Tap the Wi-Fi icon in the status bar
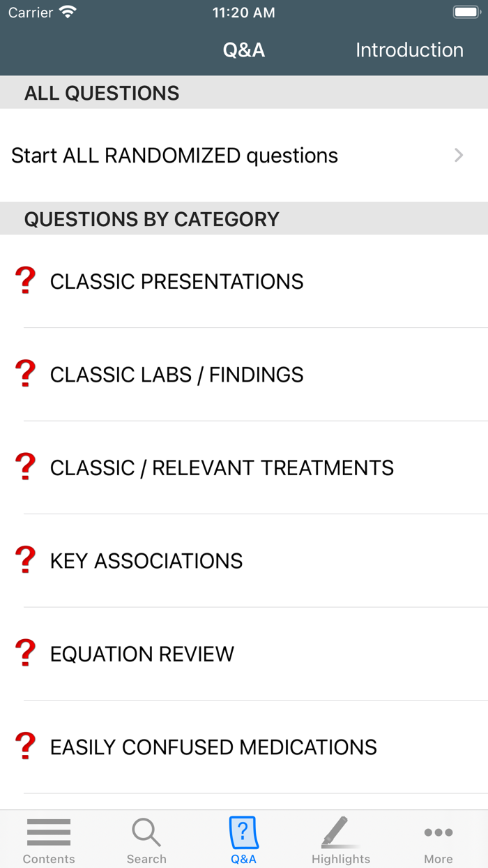Image resolution: width=488 pixels, height=868 pixels. [67, 11]
